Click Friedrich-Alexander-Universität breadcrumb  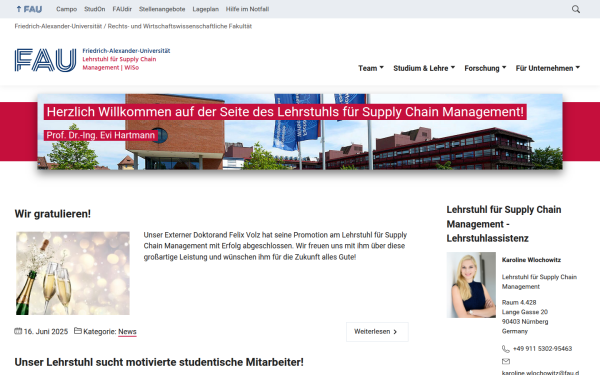point(58,26)
